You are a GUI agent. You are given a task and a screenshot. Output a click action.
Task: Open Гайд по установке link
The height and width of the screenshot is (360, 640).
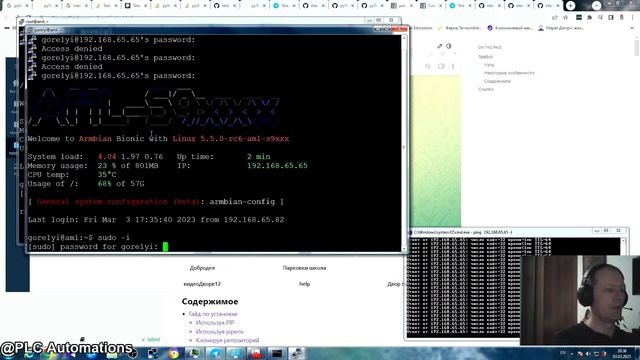(213, 314)
